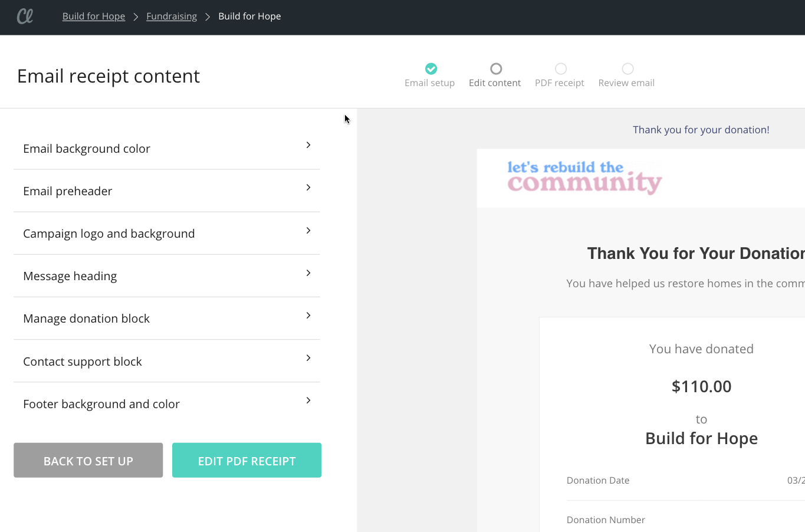This screenshot has height=532, width=805.
Task: Click Build for Hope campaign name in preview
Action: click(701, 438)
